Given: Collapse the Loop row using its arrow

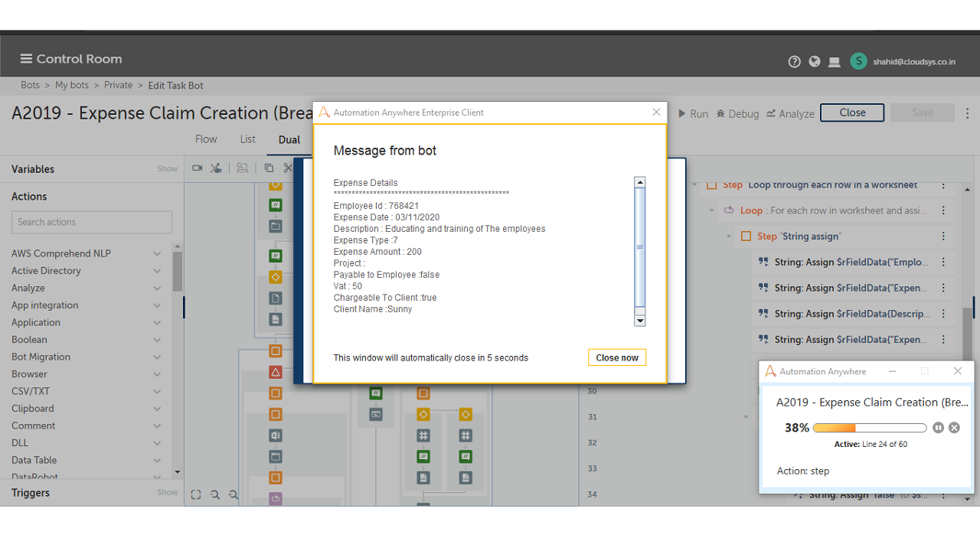Looking at the screenshot, I should tap(711, 210).
